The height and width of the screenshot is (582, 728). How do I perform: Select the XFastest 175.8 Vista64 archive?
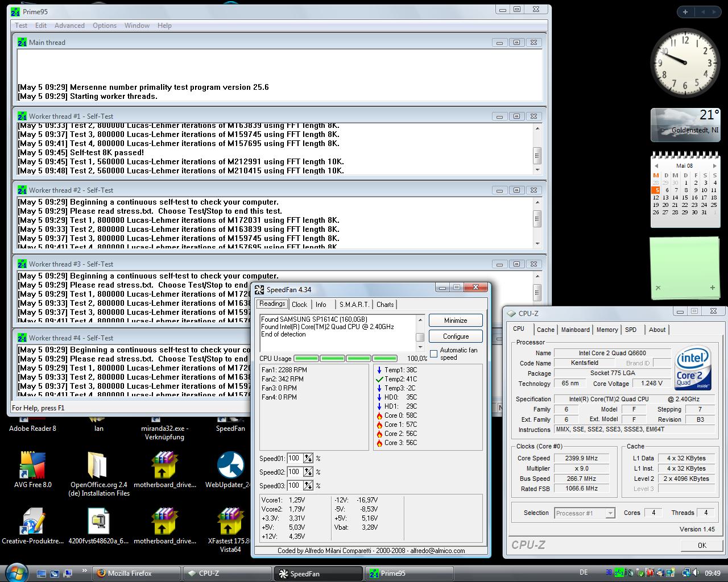pyautogui.click(x=230, y=530)
